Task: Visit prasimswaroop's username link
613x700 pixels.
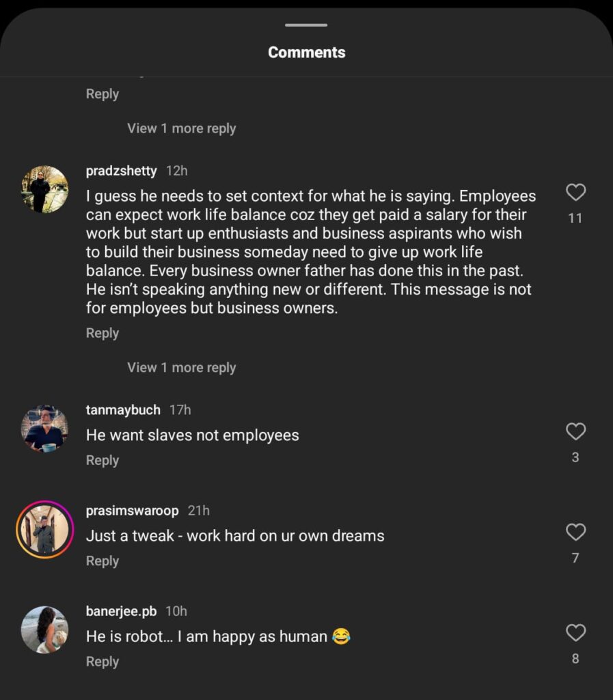Action: tap(132, 511)
